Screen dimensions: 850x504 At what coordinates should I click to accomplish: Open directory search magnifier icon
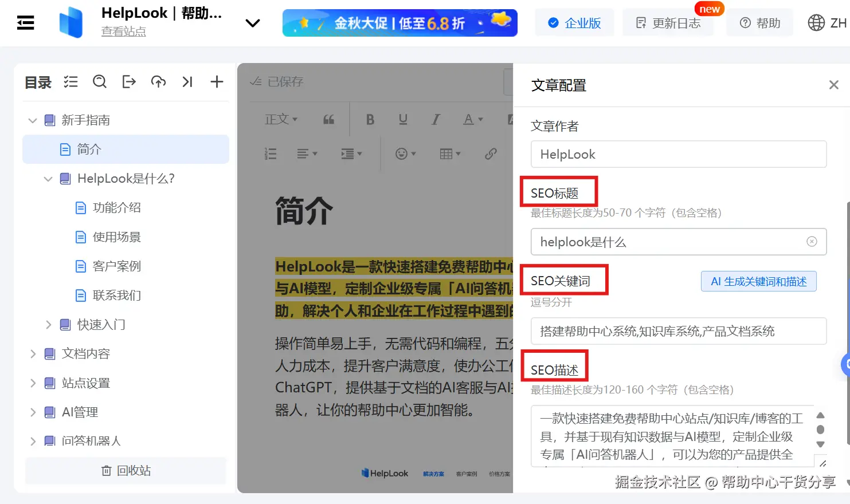[100, 82]
